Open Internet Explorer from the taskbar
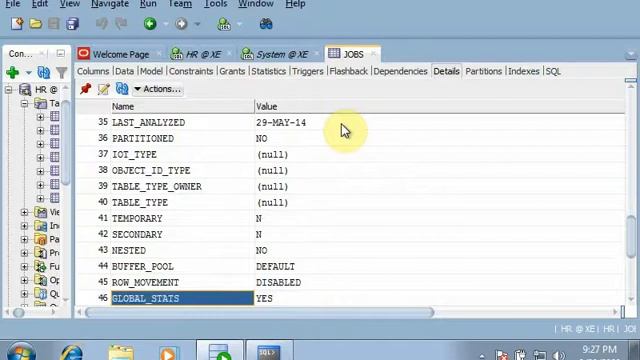 [x=72, y=352]
